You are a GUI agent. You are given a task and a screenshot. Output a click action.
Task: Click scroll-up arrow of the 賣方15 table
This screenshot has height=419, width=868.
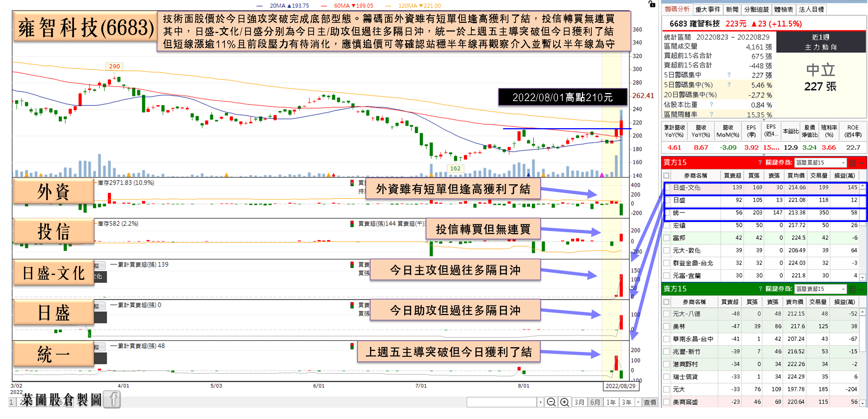863,312
